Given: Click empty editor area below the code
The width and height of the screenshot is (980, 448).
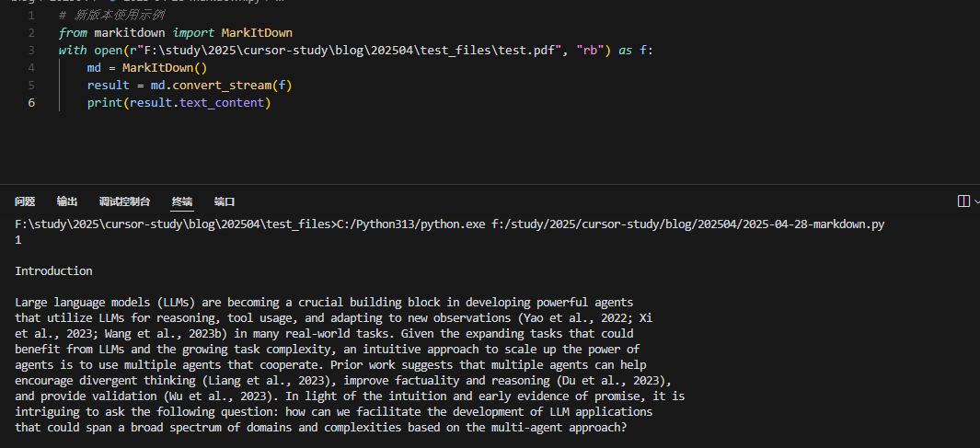Looking at the screenshot, I should 488,147.
